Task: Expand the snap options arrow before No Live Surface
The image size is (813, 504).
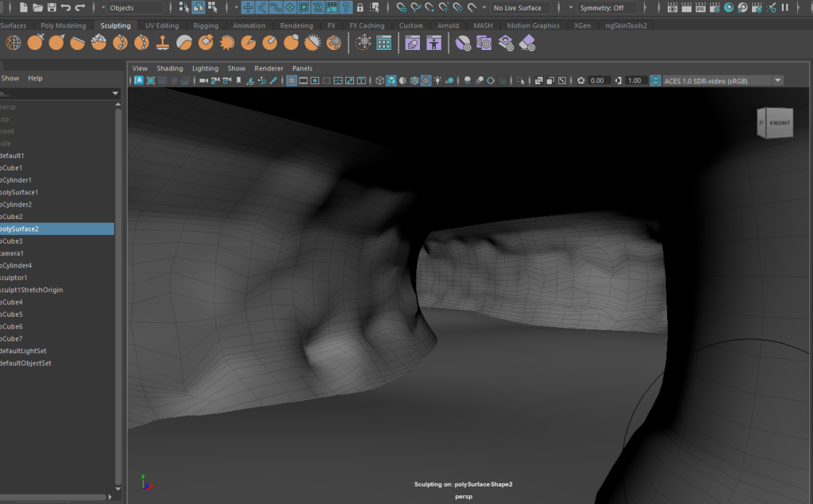Action: point(484,7)
